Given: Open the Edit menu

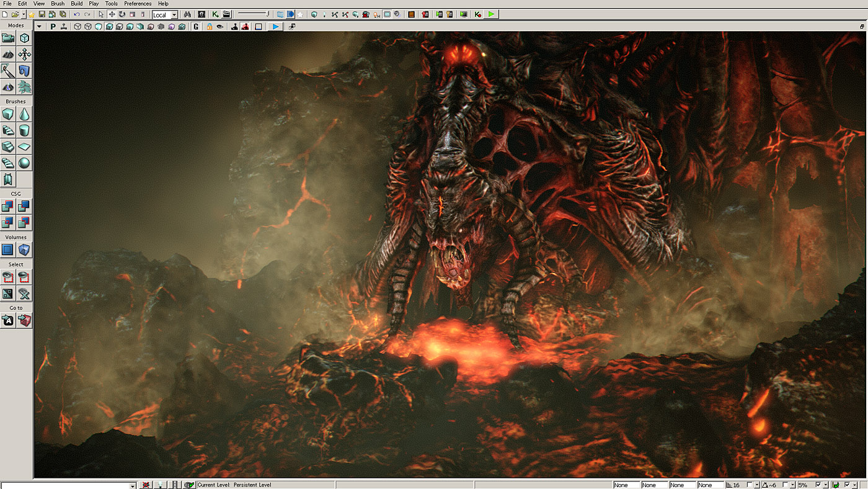Looking at the screenshot, I should click(x=22, y=4).
